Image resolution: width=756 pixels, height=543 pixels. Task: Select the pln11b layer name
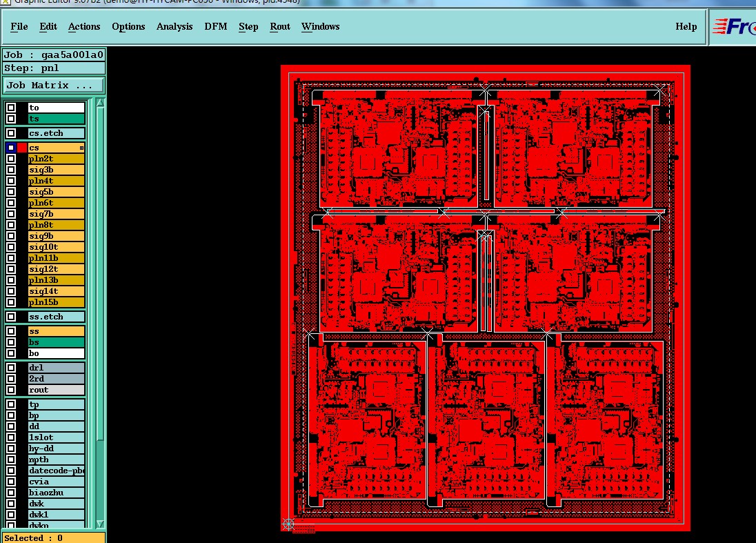click(x=57, y=258)
